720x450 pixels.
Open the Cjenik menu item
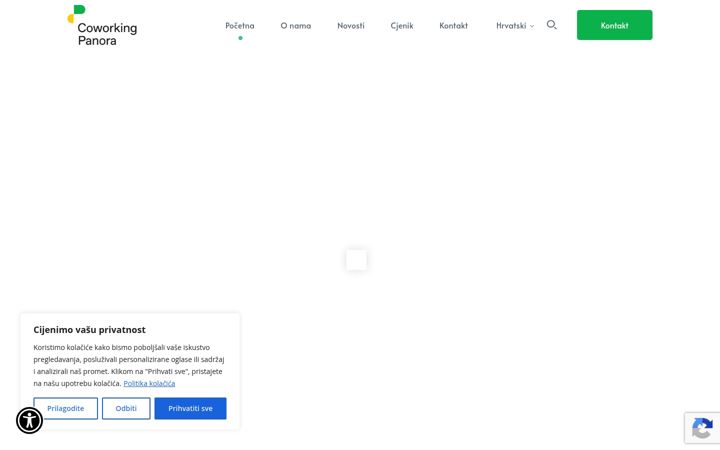(402, 26)
